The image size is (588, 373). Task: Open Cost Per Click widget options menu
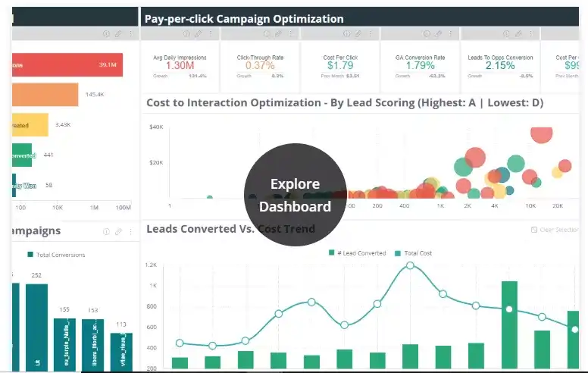371,34
